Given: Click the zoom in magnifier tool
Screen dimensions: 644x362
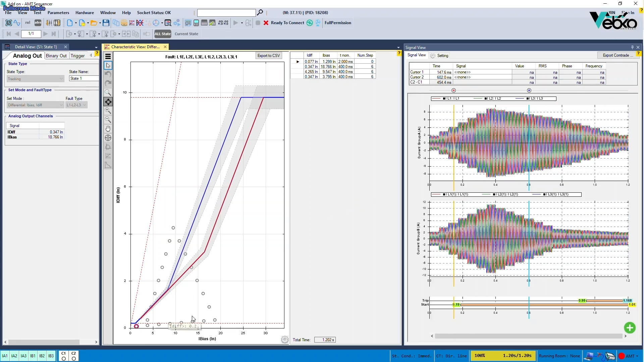Looking at the screenshot, I should (108, 111).
